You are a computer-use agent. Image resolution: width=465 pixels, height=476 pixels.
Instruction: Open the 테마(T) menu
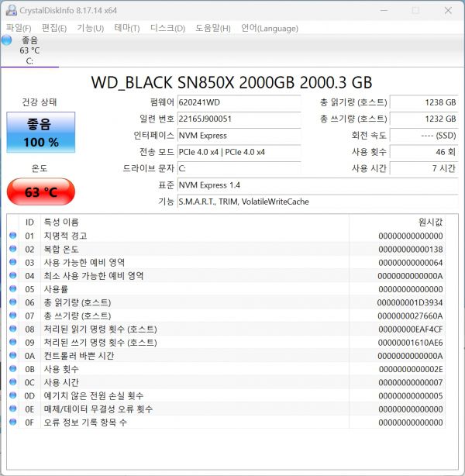(127, 28)
